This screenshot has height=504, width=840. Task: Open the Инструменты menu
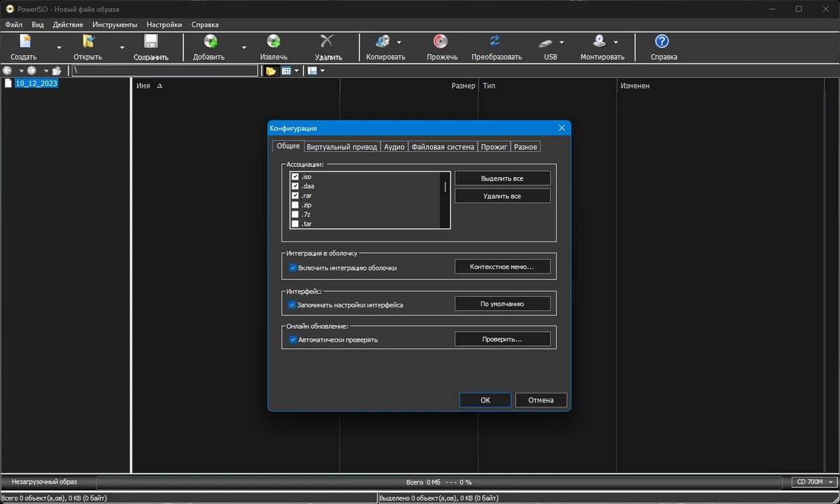pos(115,24)
